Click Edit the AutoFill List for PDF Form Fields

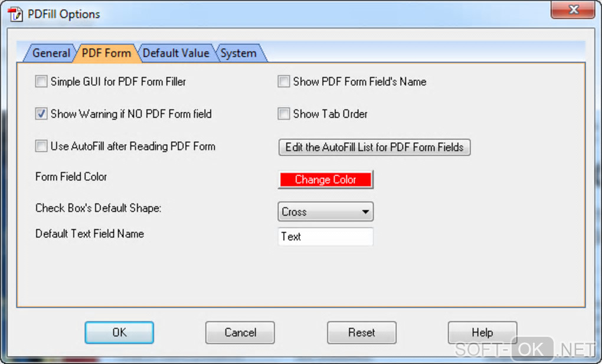pos(374,147)
